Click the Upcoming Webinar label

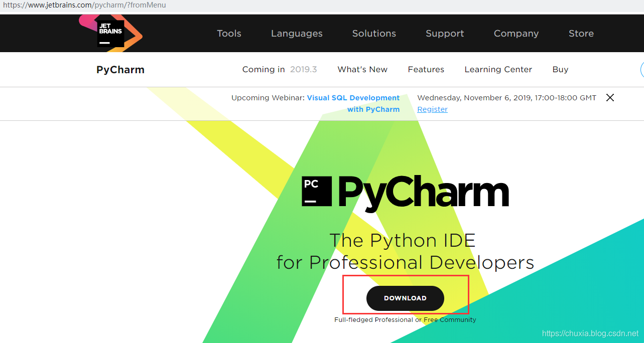point(268,98)
